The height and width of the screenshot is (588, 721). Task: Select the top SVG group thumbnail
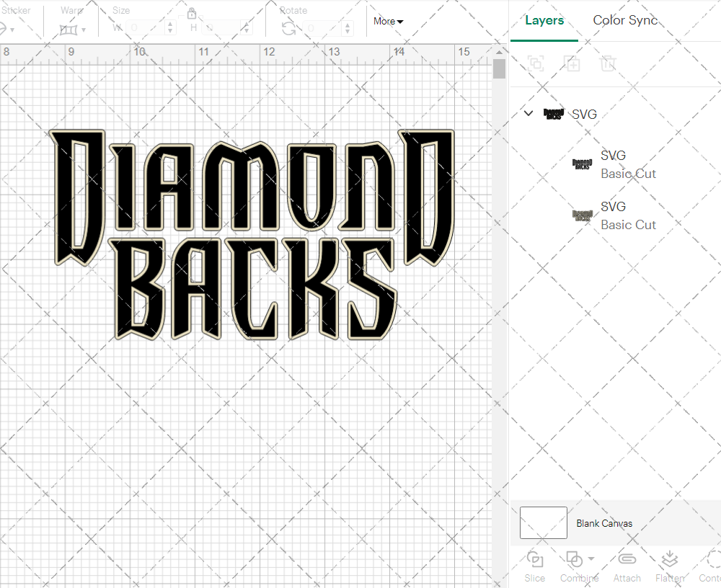(x=554, y=114)
